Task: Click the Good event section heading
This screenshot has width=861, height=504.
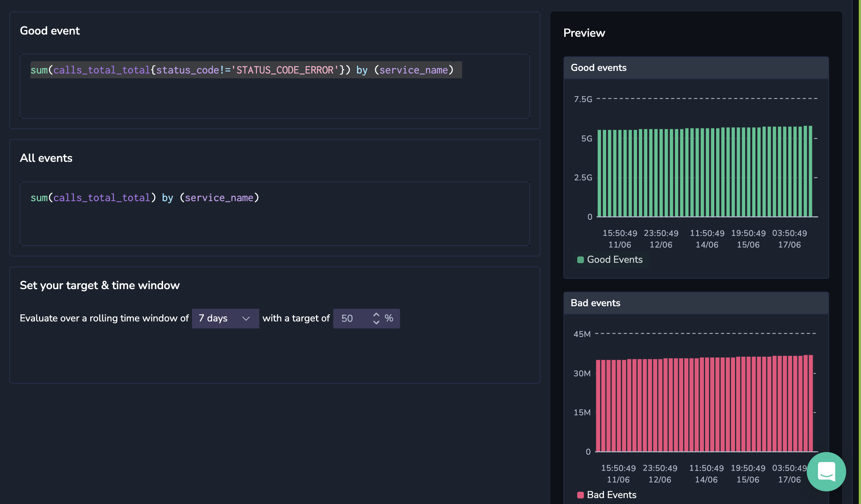Action: coord(50,31)
